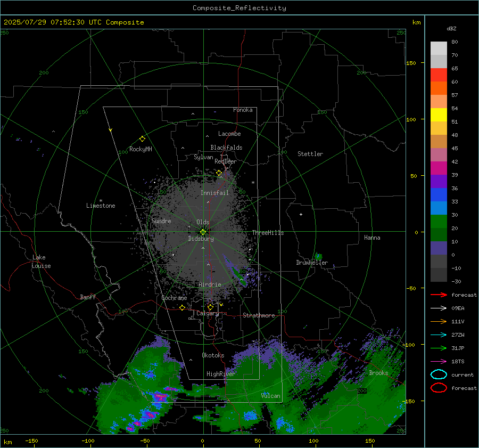
Task: Click the HighRiver label
Action: (220, 374)
